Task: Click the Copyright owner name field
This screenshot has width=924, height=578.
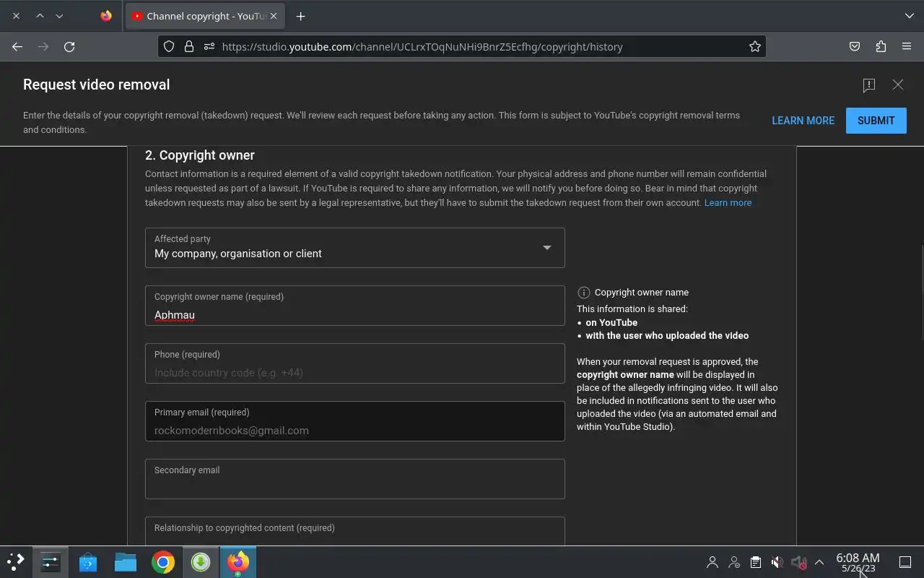Action: click(355, 306)
